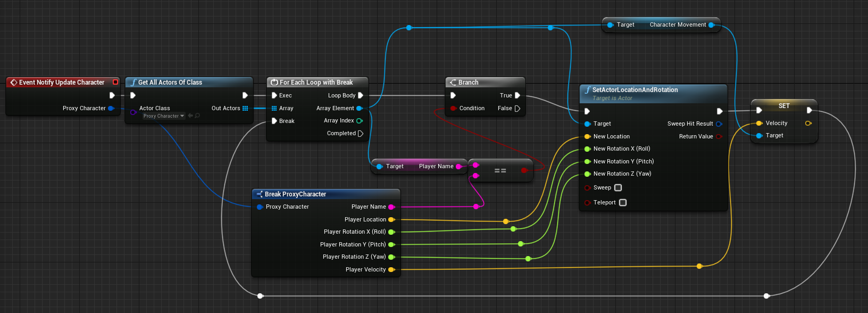The image size is (868, 313).
Task: Select the Get All Actors Of Class node header
Action: pyautogui.click(x=189, y=83)
